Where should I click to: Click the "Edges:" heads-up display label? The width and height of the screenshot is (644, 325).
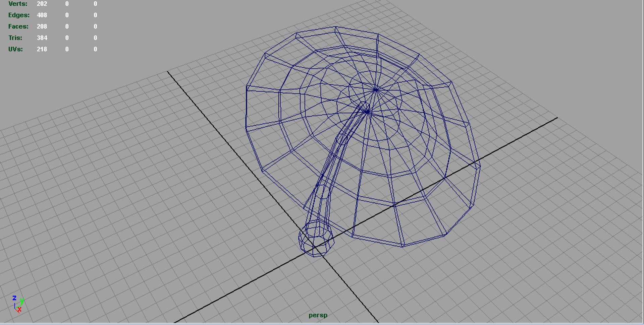(19, 15)
